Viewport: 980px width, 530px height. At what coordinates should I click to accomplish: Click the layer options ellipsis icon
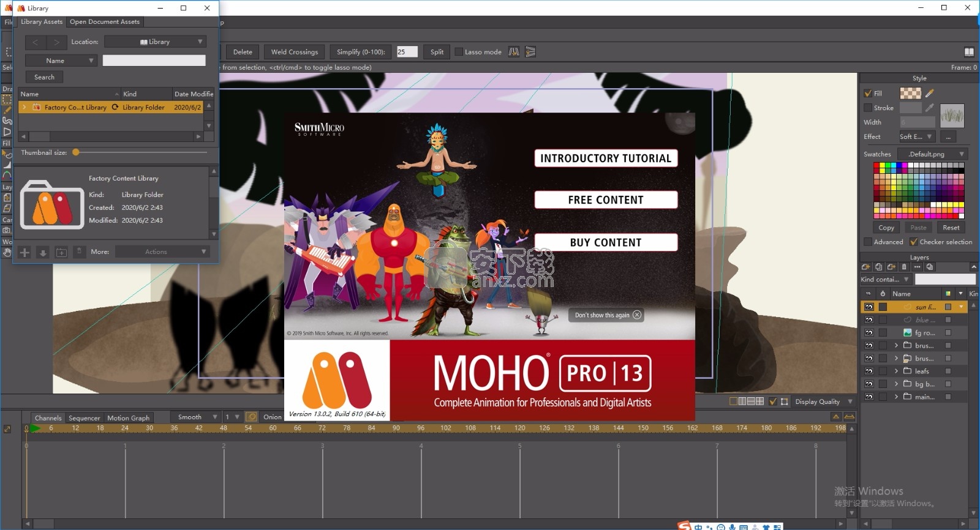[x=917, y=267]
